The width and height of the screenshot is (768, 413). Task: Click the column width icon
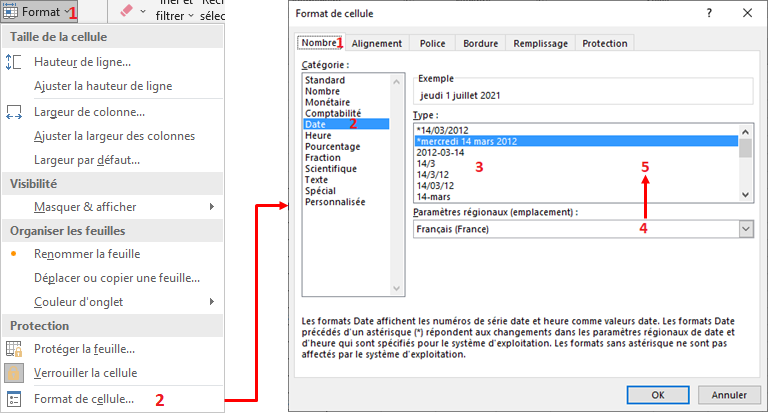14,112
